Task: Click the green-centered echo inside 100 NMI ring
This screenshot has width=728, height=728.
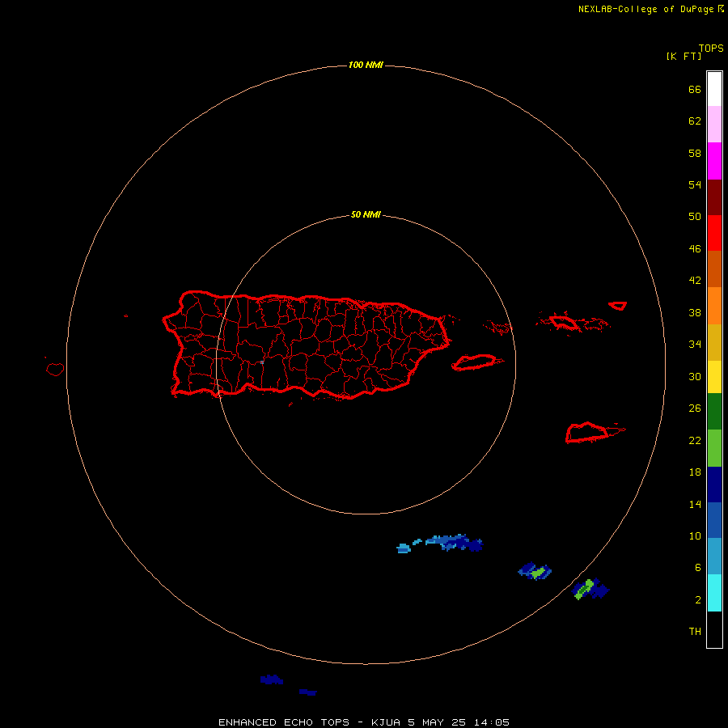Action: [535, 572]
